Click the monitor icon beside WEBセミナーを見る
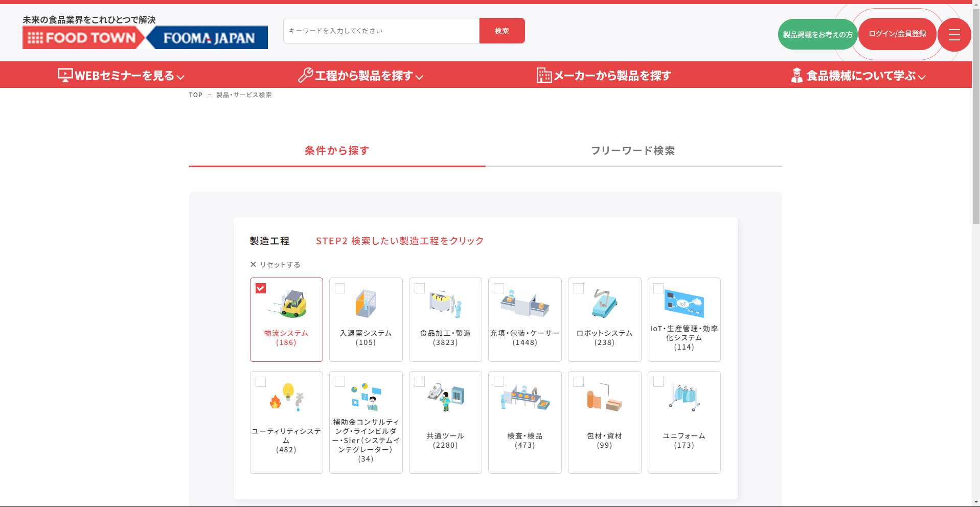This screenshot has height=507, width=980. click(x=65, y=75)
